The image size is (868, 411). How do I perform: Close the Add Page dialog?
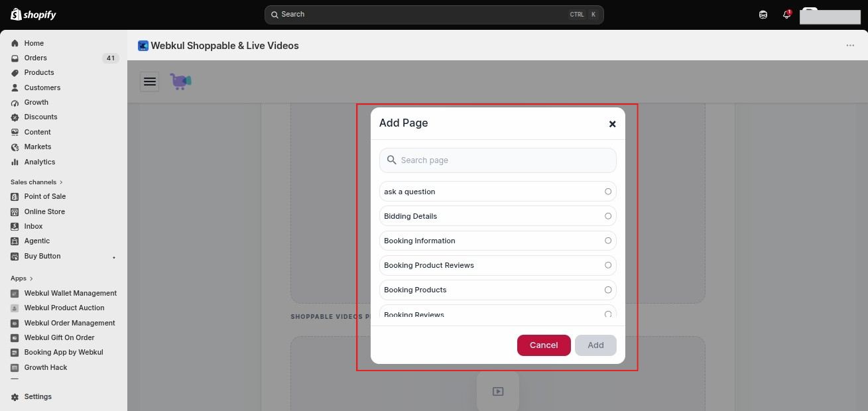pos(612,124)
